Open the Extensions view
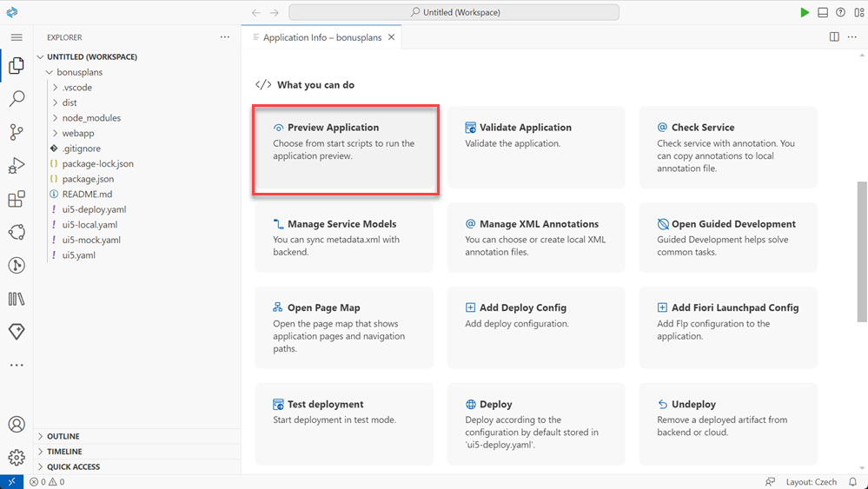The width and height of the screenshot is (868, 489). 17,199
